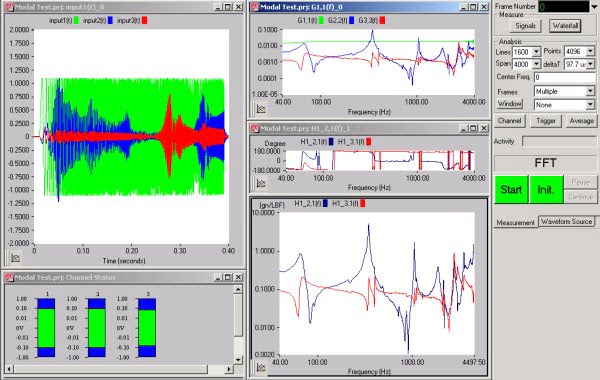This screenshot has width=600, height=380.
Task: Open chart options icon in G1,1(f) spectrum plot
Action: [261, 109]
